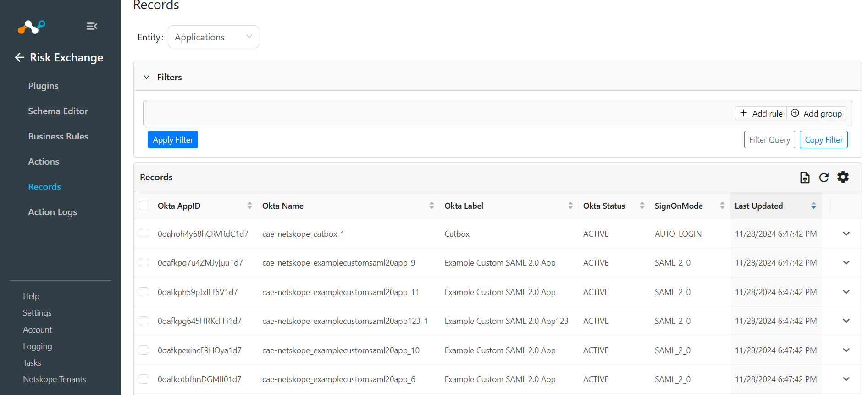Sort by SignOnMode column arrows
This screenshot has width=868, height=395.
click(x=722, y=206)
